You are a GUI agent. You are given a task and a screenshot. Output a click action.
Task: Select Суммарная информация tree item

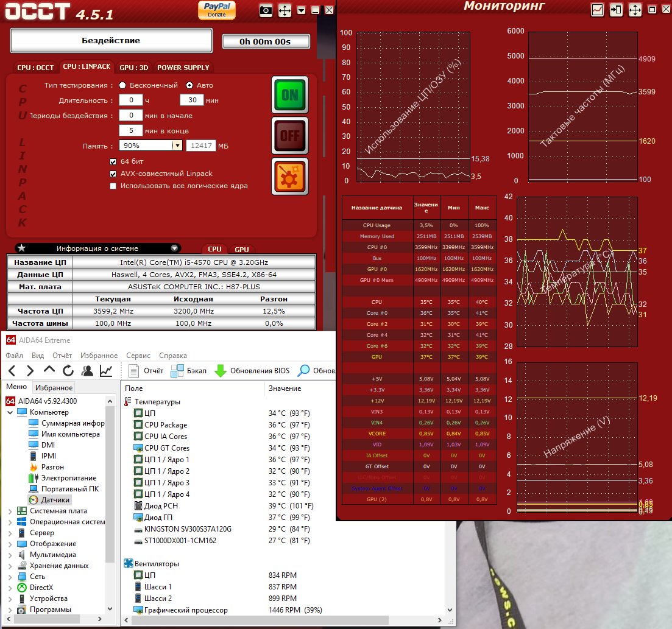click(66, 423)
